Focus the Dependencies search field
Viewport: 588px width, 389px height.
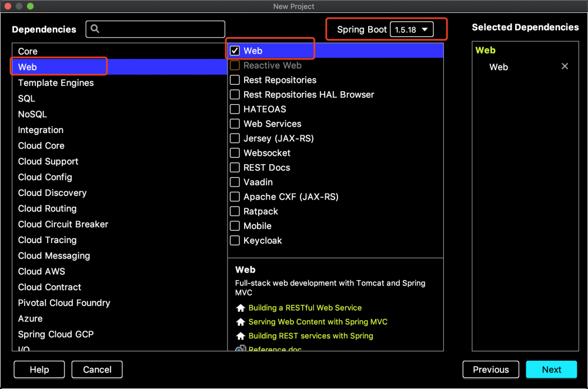[155, 29]
